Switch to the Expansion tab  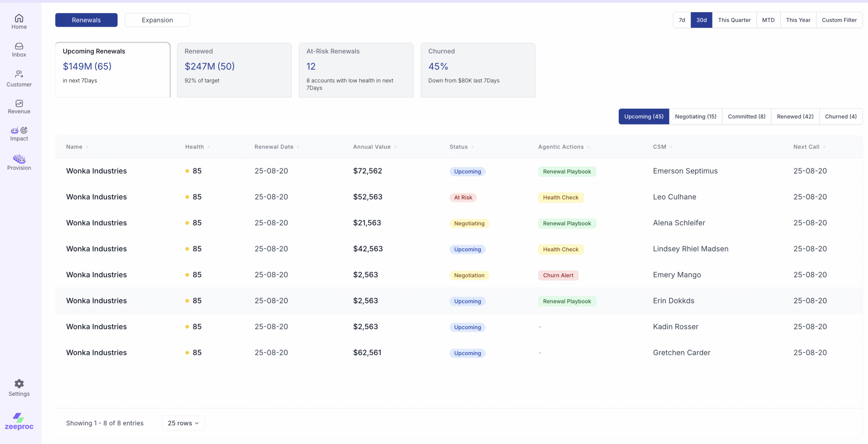click(157, 20)
